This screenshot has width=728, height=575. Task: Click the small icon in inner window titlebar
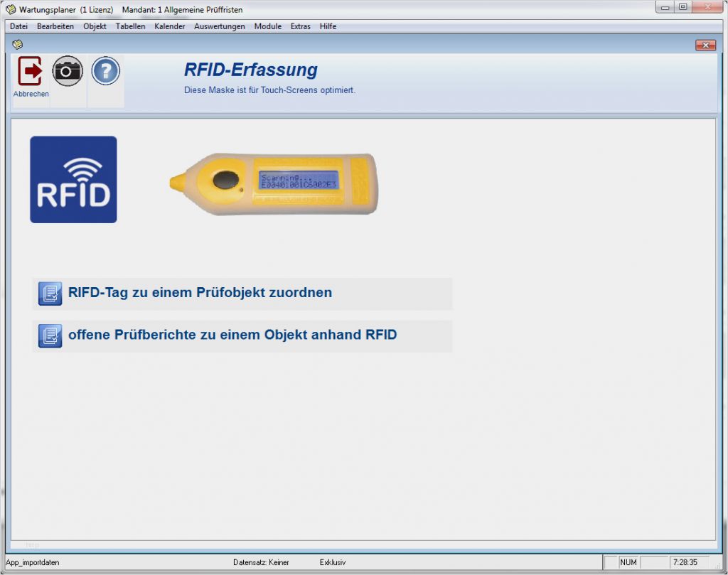[x=18, y=45]
